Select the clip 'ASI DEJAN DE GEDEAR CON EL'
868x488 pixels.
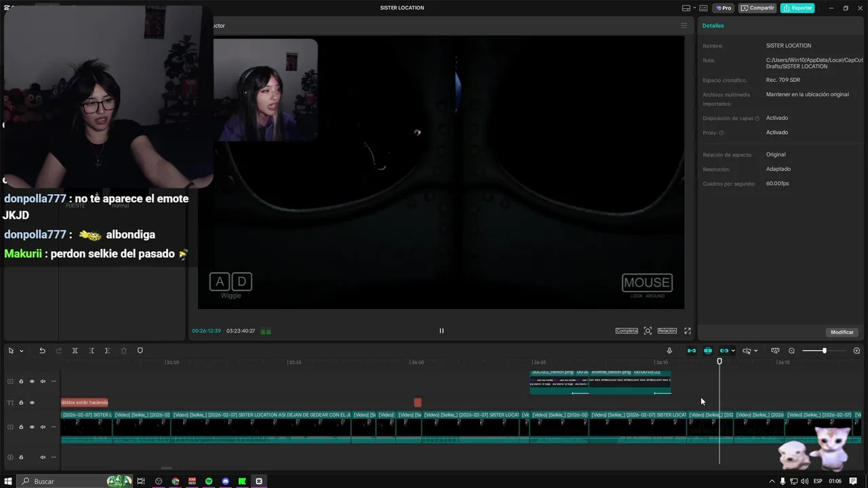coord(261,428)
